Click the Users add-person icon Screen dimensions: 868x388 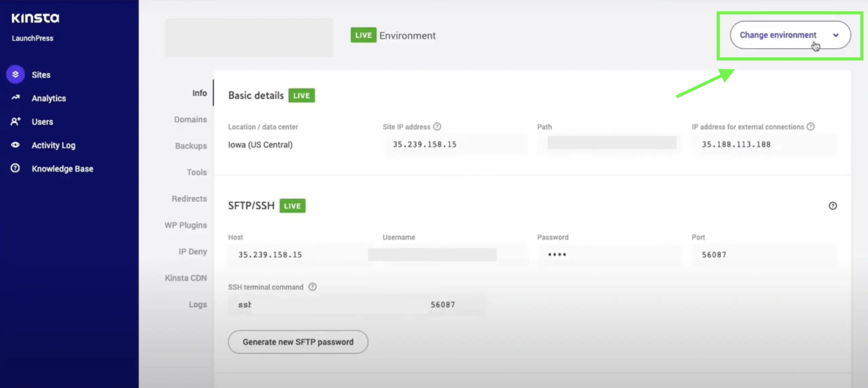(x=15, y=121)
